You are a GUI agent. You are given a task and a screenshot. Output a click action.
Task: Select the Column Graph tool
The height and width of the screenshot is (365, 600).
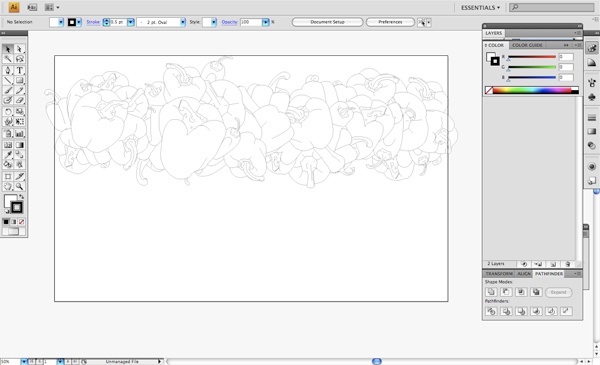[20, 134]
